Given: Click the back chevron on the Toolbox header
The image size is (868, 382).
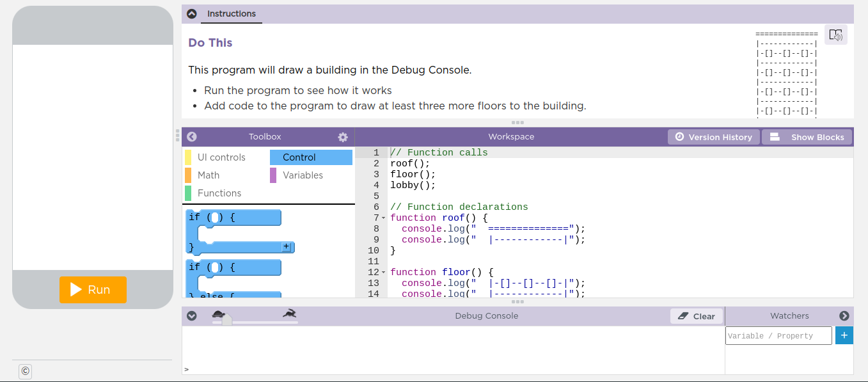Looking at the screenshot, I should click(x=191, y=136).
